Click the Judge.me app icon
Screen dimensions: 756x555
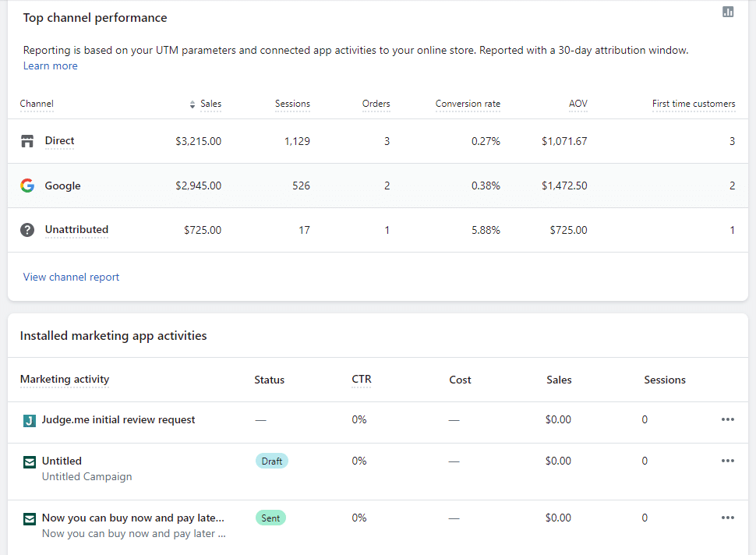click(x=30, y=420)
